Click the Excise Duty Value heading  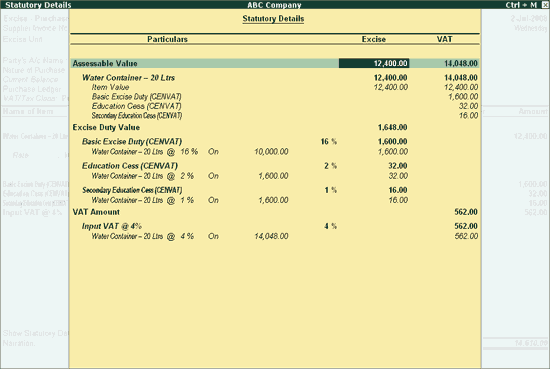tap(106, 127)
